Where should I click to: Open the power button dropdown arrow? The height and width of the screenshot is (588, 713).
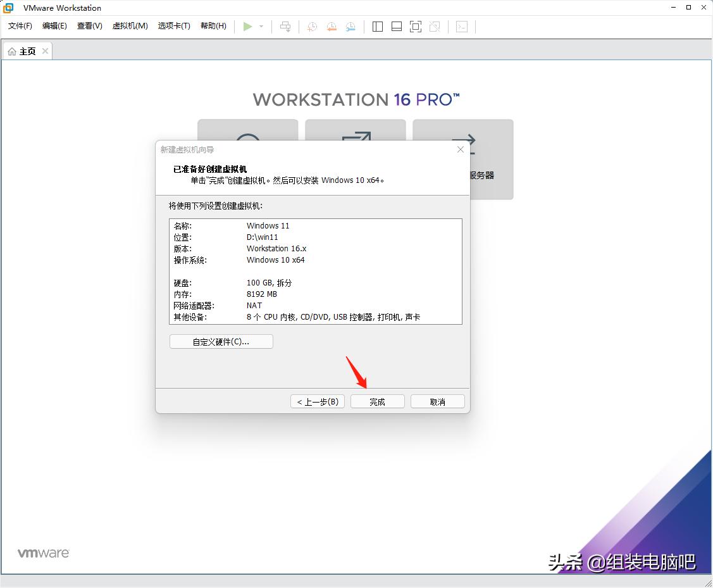(x=261, y=26)
